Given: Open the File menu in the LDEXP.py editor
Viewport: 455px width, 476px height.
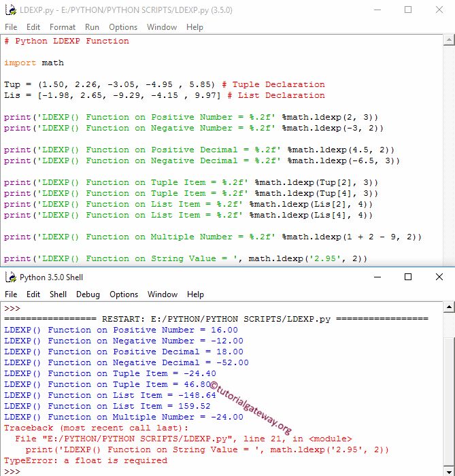Looking at the screenshot, I should [x=11, y=27].
